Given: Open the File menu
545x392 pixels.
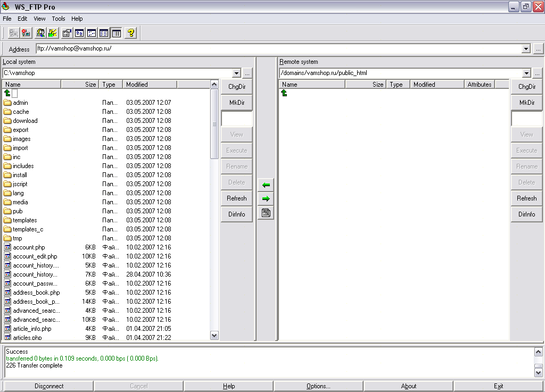Looking at the screenshot, I should tap(7, 19).
